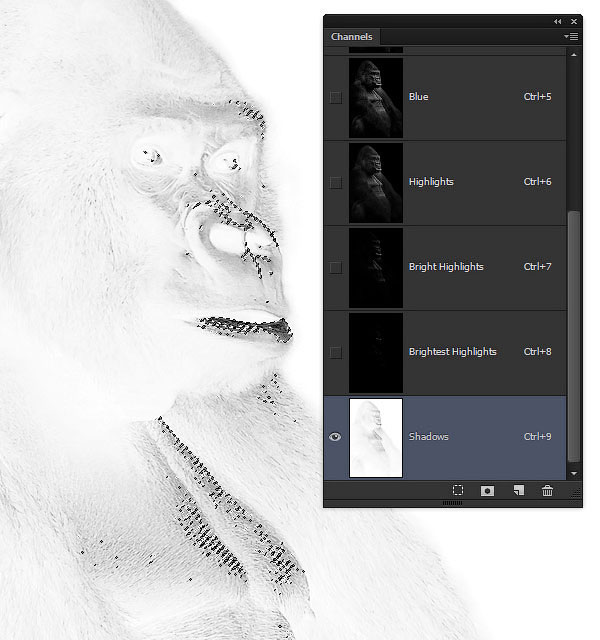Click the Ctrl+6 shortcut label
600x640 pixels.
tap(538, 182)
